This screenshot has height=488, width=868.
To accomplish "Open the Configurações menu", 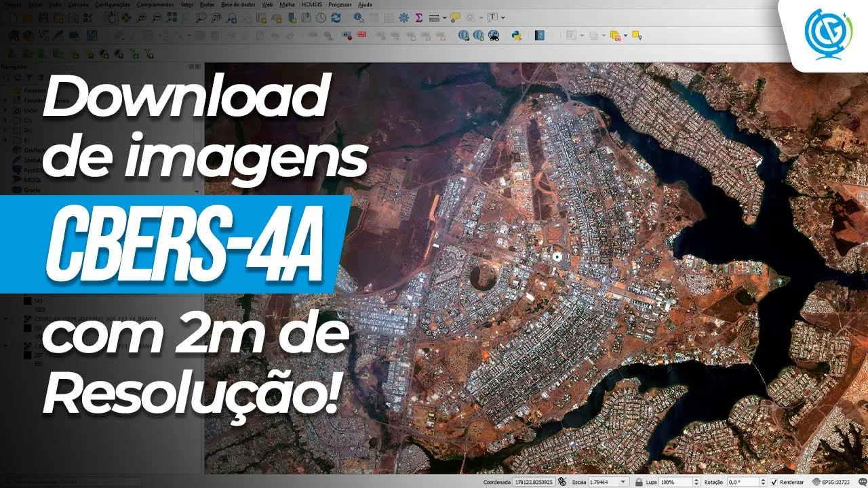I will pos(113,5).
